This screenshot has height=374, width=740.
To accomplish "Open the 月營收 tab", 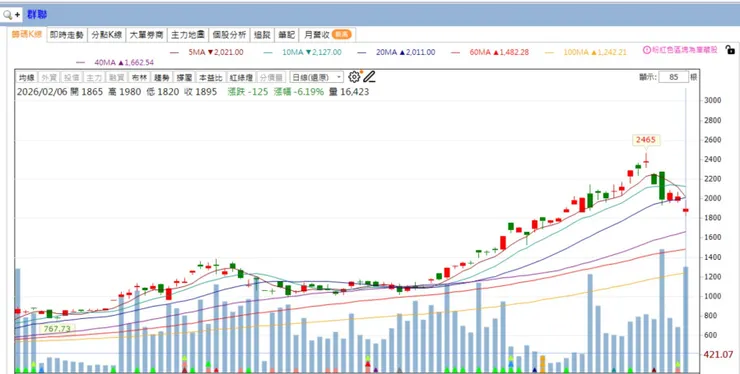I will [x=328, y=34].
